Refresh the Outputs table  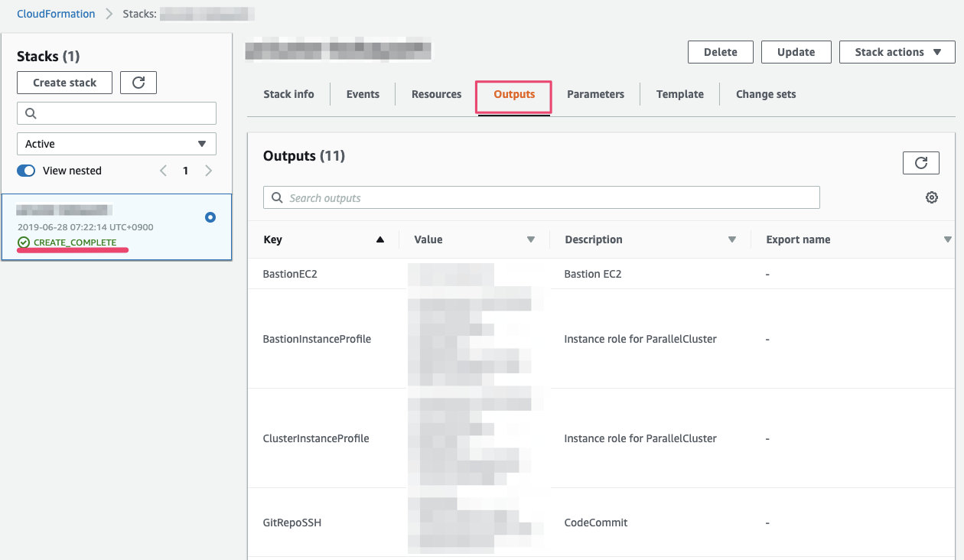(921, 162)
